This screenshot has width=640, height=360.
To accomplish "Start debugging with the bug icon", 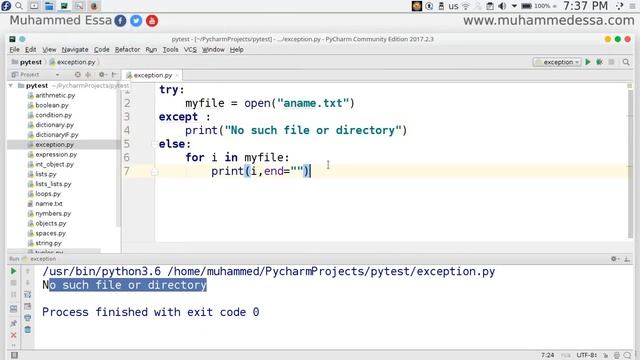I will point(599,62).
